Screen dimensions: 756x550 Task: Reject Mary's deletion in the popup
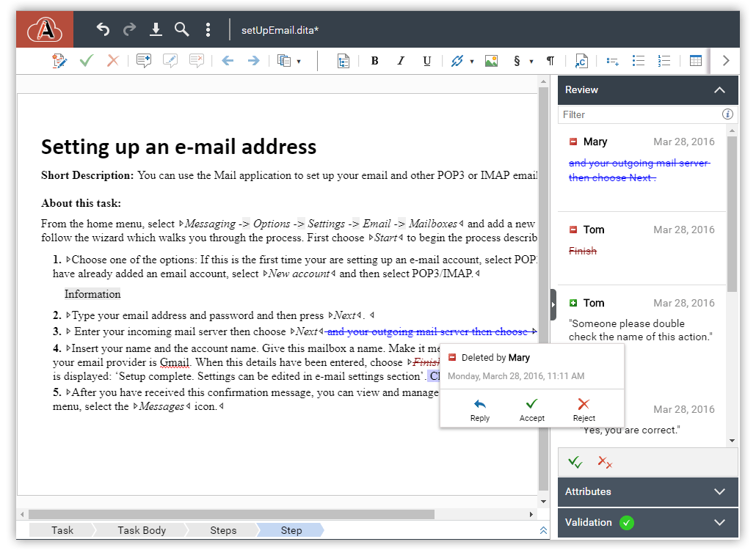click(584, 410)
